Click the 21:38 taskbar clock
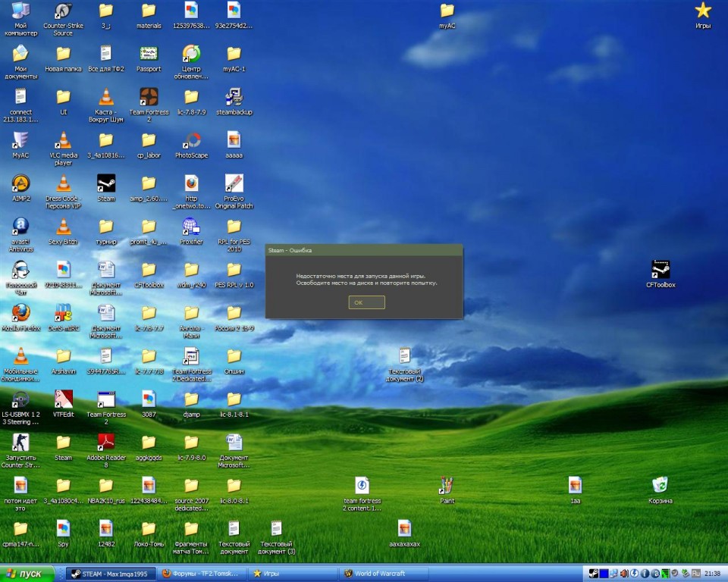This screenshot has width=728, height=582. coord(712,574)
